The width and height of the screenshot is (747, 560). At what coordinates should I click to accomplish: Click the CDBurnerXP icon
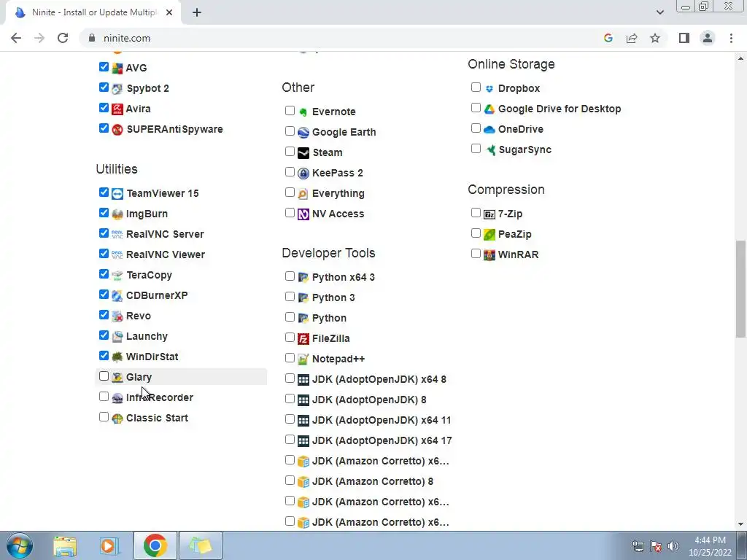117,296
